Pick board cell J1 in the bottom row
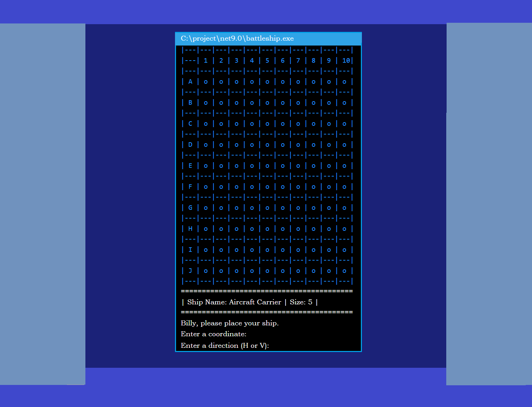Viewport: 532px width, 407px height. 206,271
